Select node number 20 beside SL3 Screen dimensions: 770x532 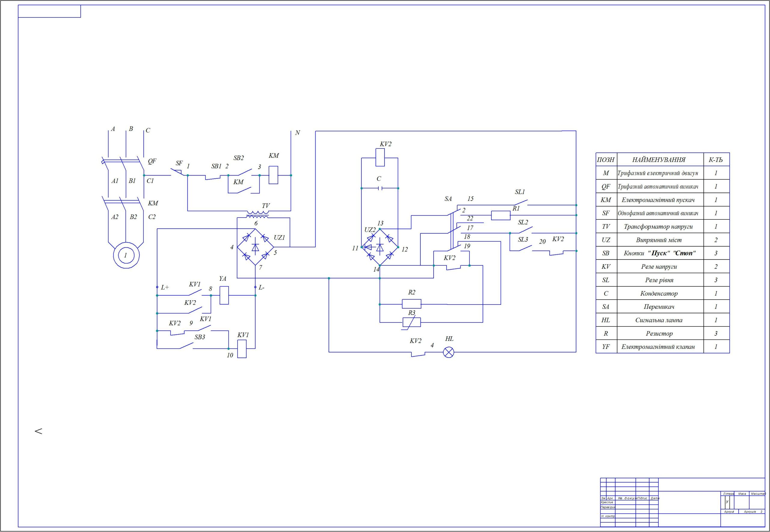point(542,242)
